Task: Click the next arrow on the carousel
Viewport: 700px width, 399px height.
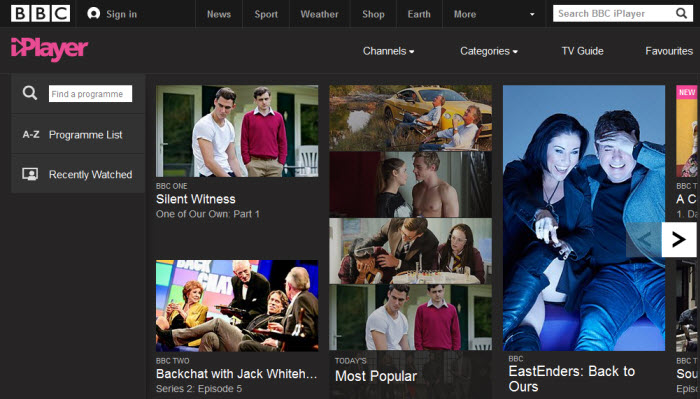Action: [679, 240]
